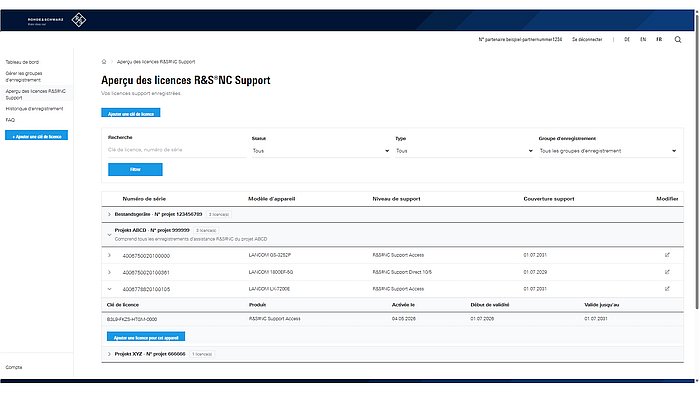This screenshot has width=700, height=393.
Task: Edit the 4006750020100001 row
Action: (x=667, y=272)
